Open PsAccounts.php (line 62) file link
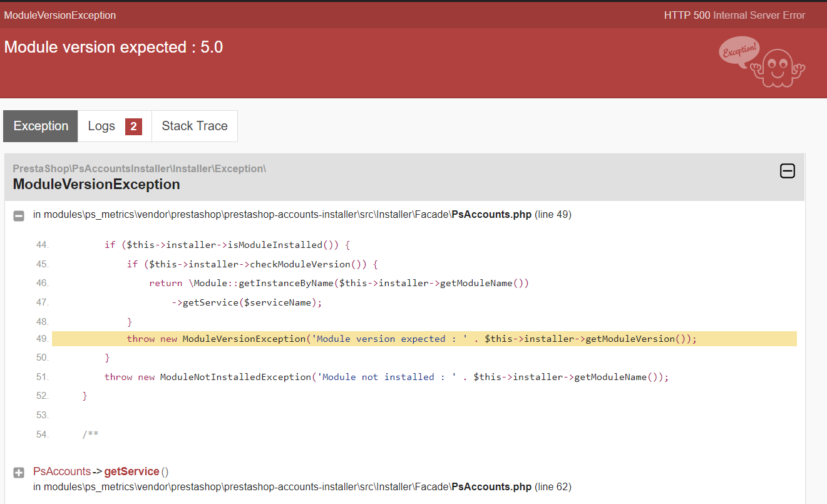Image resolution: width=827 pixels, height=504 pixels. pos(491,486)
